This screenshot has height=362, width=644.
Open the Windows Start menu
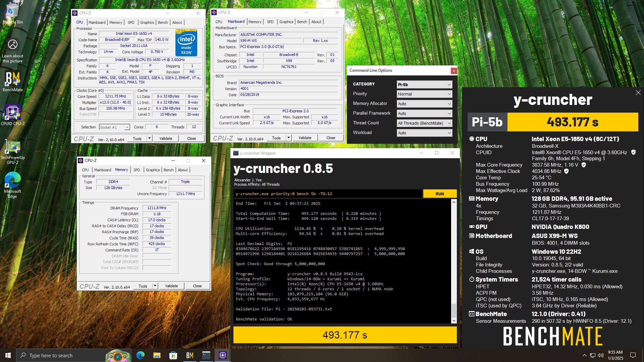8,355
